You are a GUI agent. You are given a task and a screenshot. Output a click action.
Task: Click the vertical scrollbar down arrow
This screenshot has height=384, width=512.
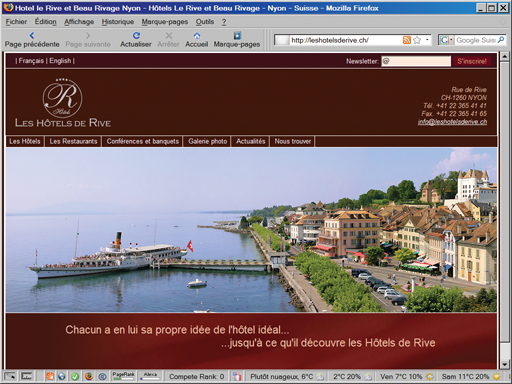tap(504, 364)
